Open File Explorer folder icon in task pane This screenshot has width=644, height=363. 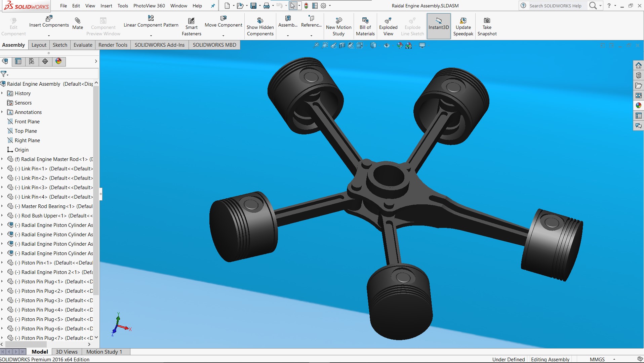tap(639, 85)
